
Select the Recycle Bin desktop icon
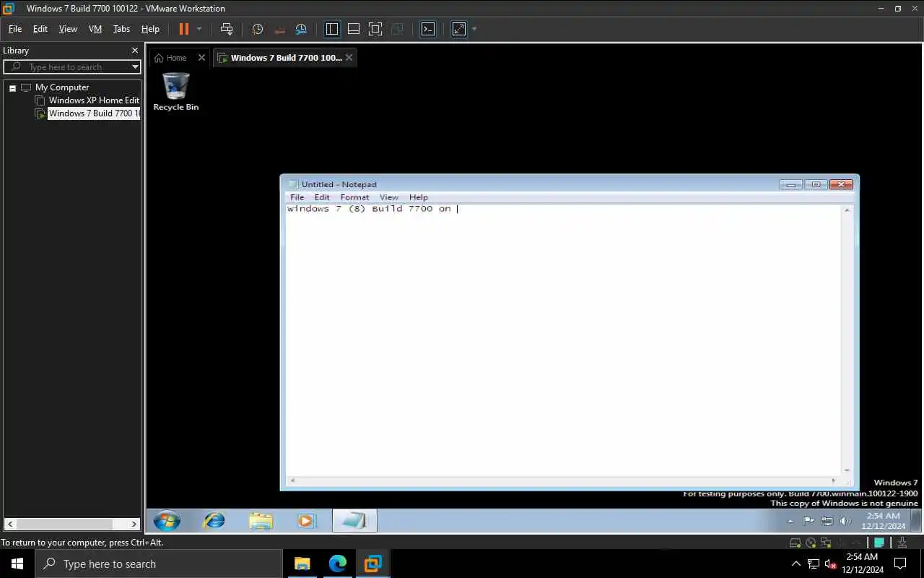point(176,92)
